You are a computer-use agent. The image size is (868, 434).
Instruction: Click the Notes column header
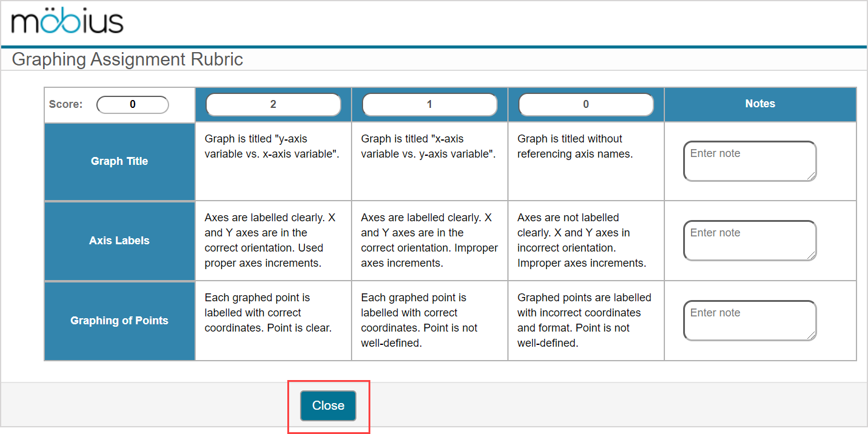point(760,104)
